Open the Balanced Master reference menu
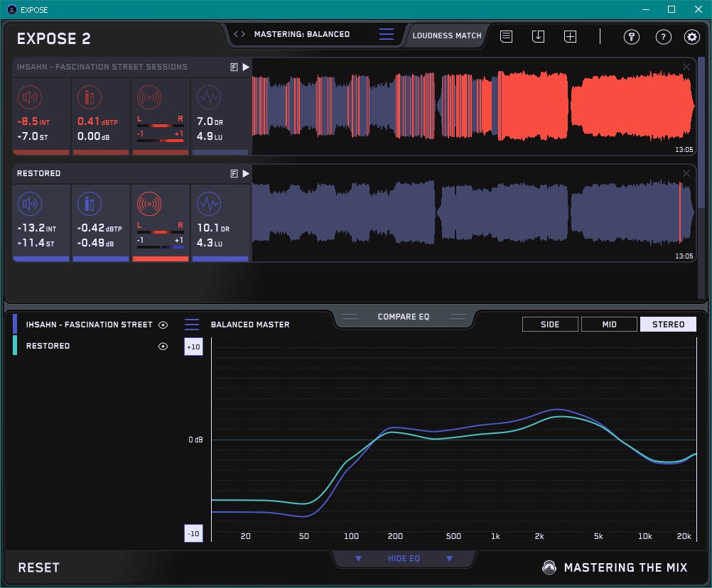 point(192,325)
